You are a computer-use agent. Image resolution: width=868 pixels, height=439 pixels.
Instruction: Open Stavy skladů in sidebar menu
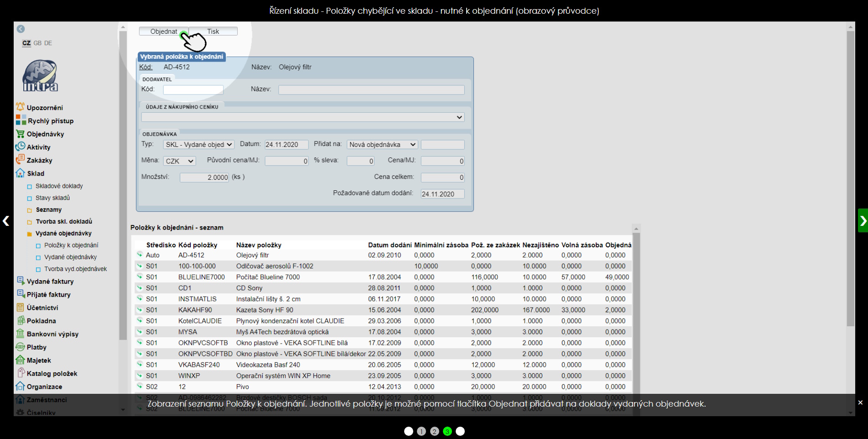52,198
